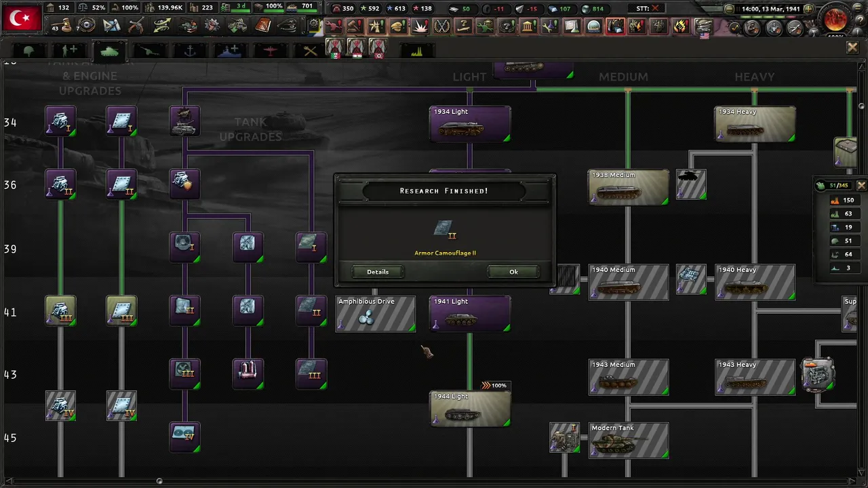The image size is (868, 488).
Task: Select the Armor III upgrade icon
Action: [x=121, y=310]
